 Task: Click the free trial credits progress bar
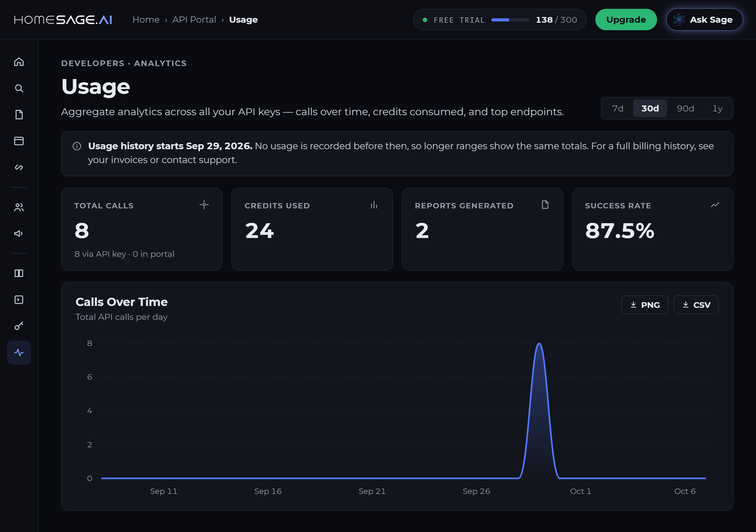point(510,20)
